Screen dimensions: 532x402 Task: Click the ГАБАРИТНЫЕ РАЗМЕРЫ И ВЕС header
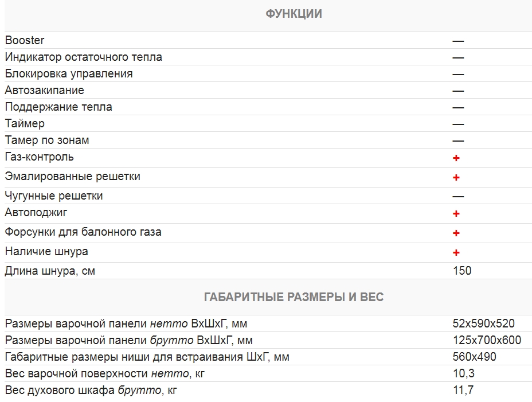point(294,297)
